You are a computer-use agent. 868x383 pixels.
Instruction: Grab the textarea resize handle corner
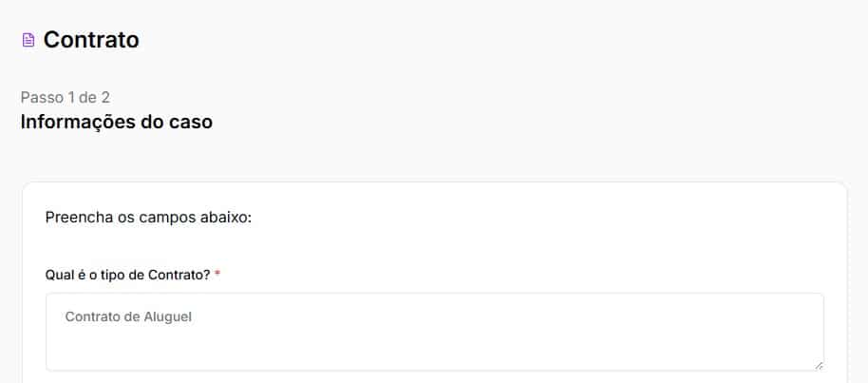pos(818,364)
